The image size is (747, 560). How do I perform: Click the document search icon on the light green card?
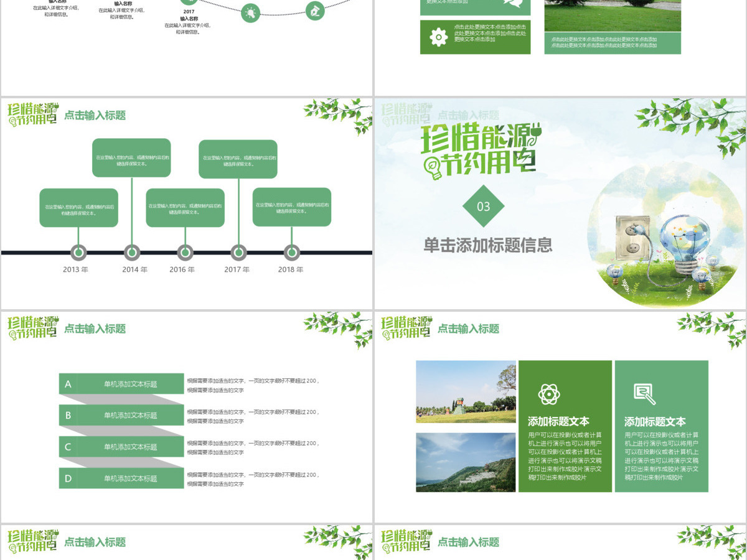[x=645, y=393]
